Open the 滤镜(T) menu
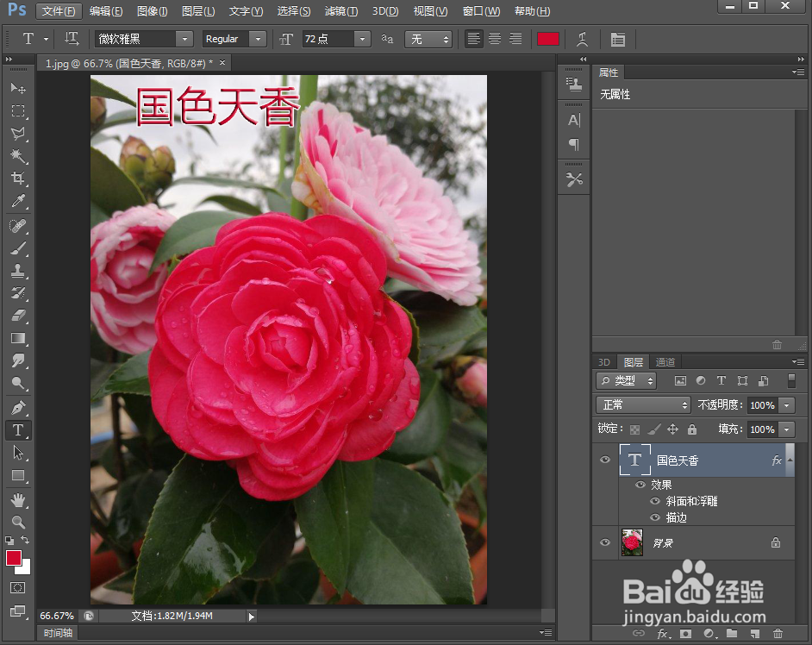The image size is (812, 645). point(341,11)
